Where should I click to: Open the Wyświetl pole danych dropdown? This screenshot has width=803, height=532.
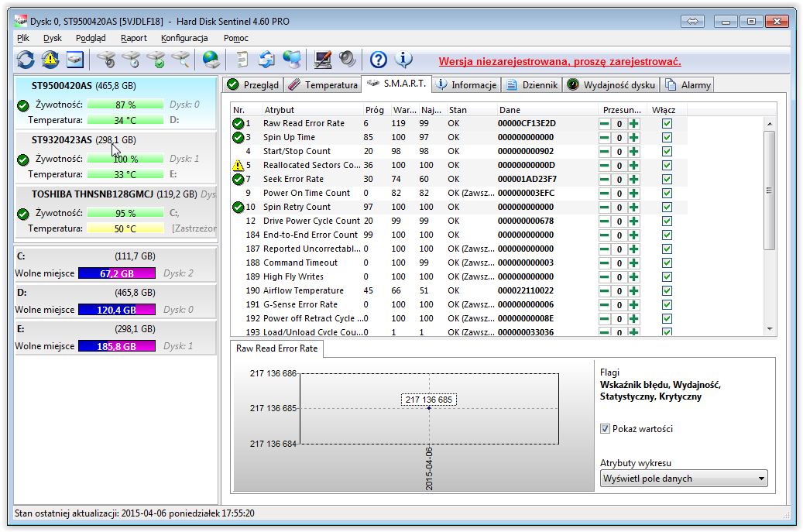(x=684, y=479)
